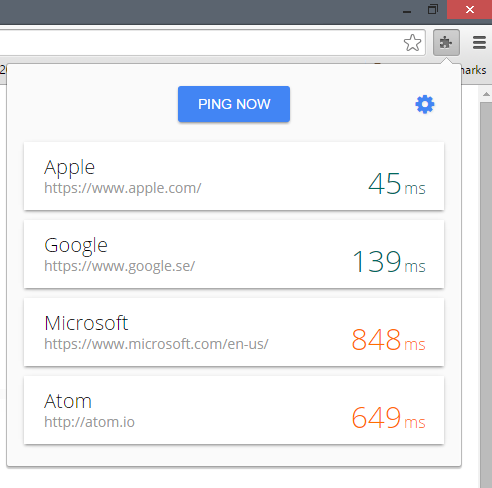
Task: Select the Google ping card
Action: [234, 254]
